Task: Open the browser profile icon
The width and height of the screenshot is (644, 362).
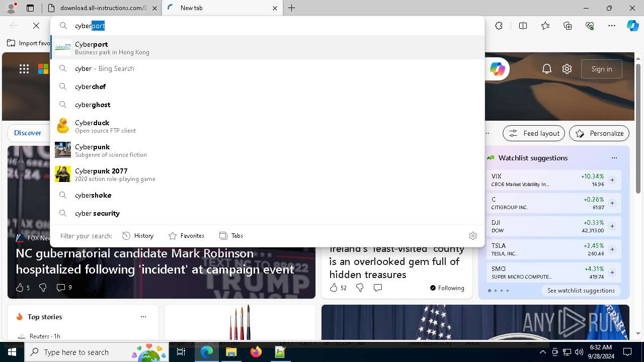Action: pos(11,8)
